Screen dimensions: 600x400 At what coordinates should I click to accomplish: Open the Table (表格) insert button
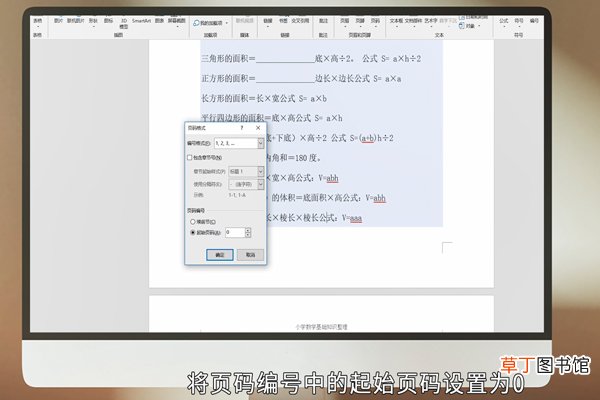(x=37, y=23)
